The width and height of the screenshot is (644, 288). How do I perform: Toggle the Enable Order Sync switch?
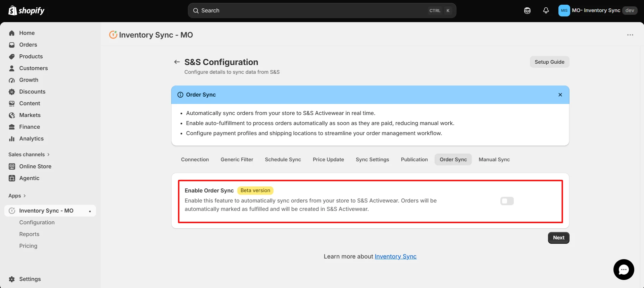click(x=507, y=201)
